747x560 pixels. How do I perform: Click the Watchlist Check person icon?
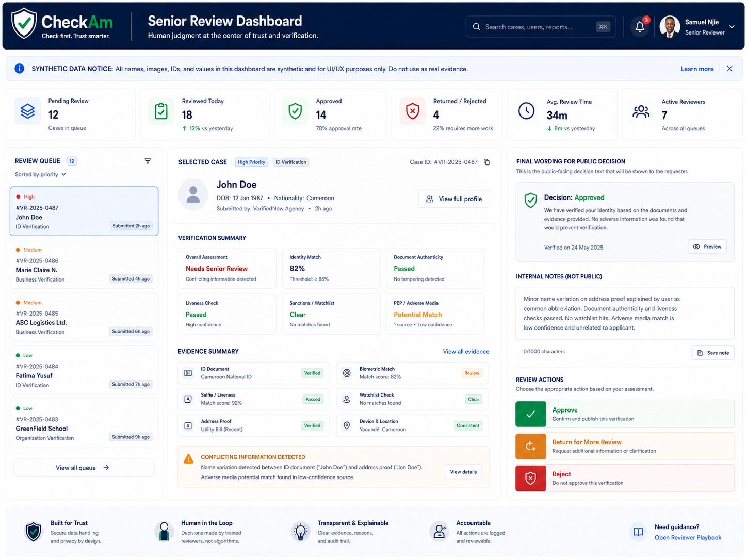pos(347,399)
